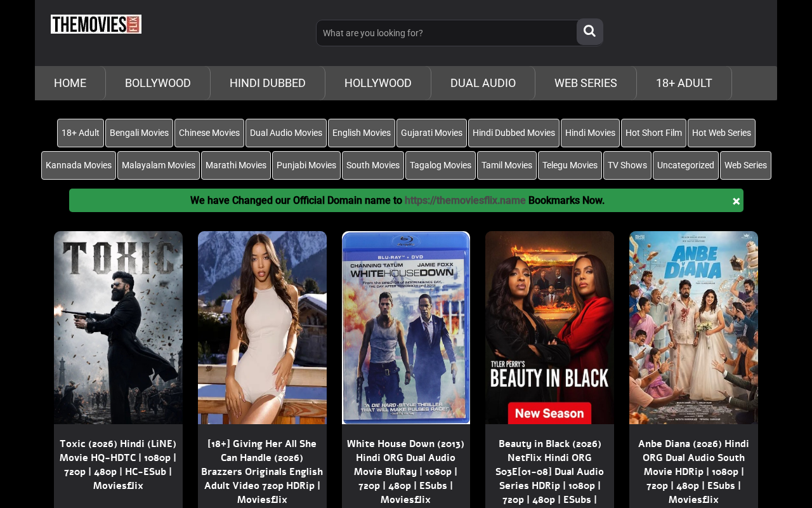View the Hot Web Series category
Screen dimensions: 812x508
(x=721, y=133)
